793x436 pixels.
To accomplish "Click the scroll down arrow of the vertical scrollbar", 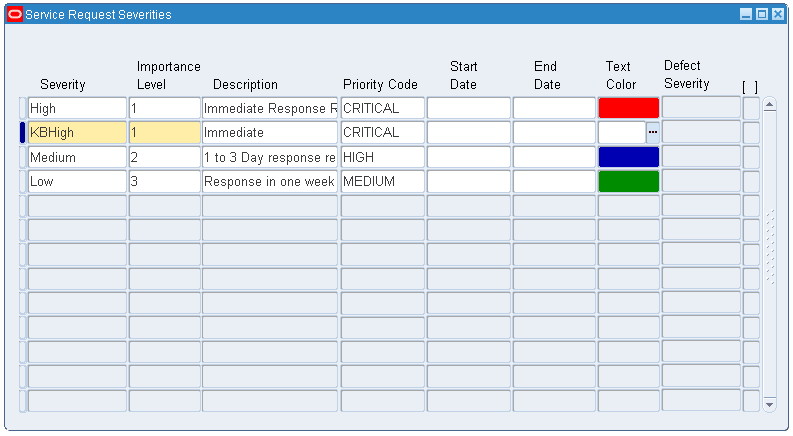I will click(x=769, y=405).
